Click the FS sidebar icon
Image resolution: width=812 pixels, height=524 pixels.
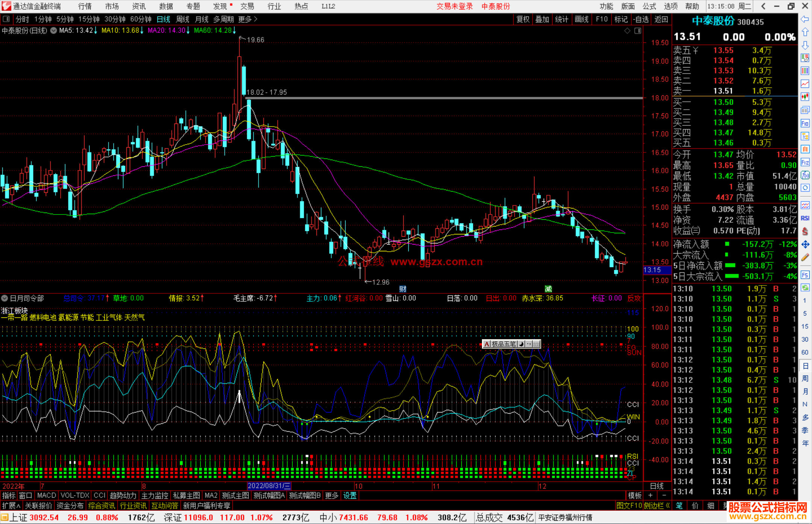805,275
